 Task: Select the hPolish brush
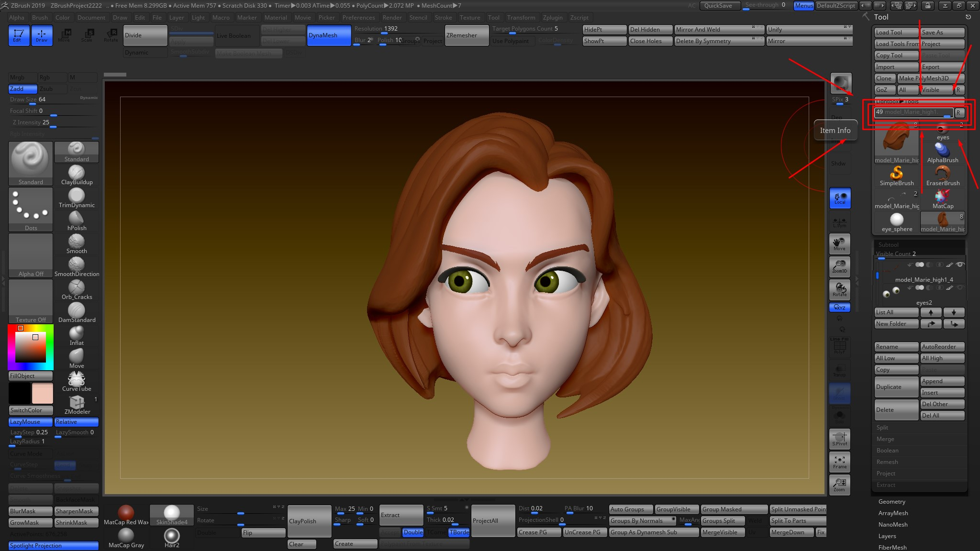pyautogui.click(x=76, y=217)
